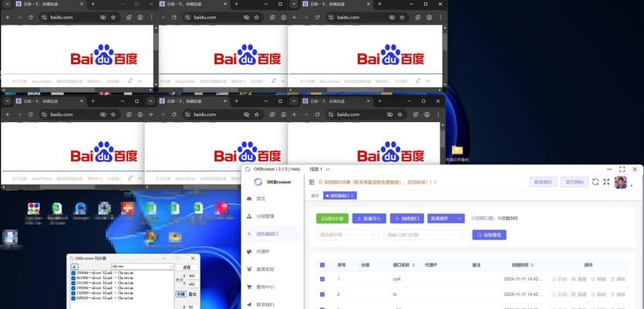
Task: Click the delete (删除) action in row 1
Action: (x=618, y=279)
